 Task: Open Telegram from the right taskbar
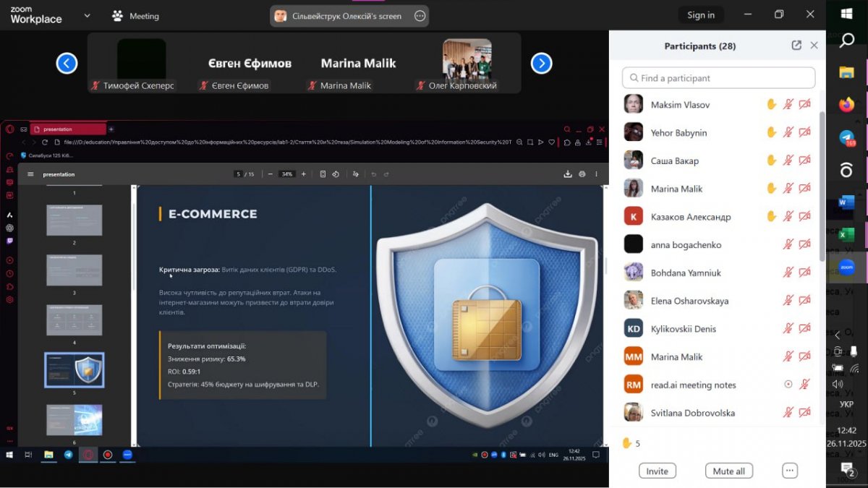[846, 137]
